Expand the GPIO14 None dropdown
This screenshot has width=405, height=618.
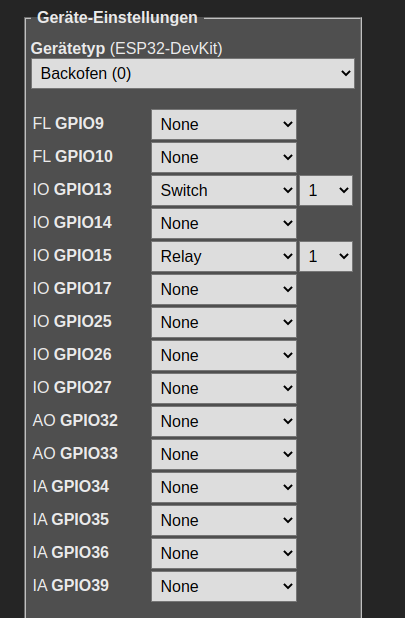224,223
